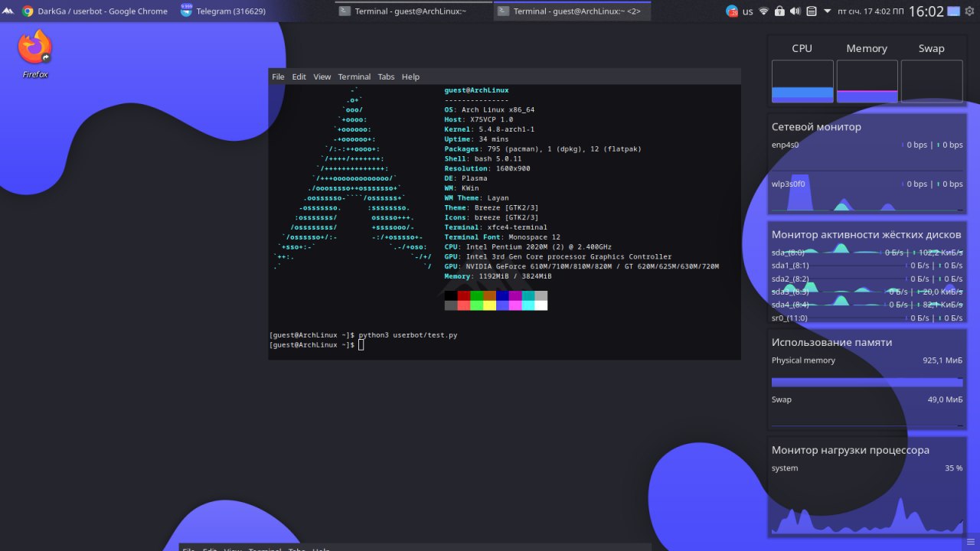Click the sda3_(8:3) disk row

click(867, 292)
